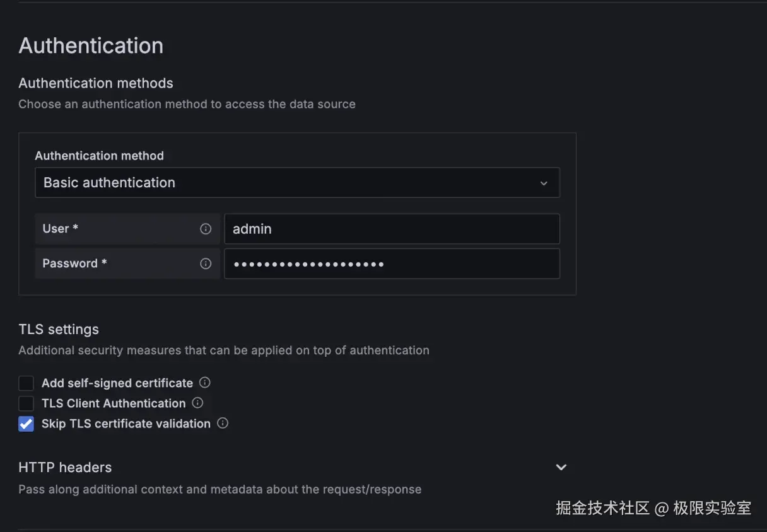Image resolution: width=767 pixels, height=532 pixels.
Task: Click info icon beside Skip TLS certificate validation
Action: click(223, 424)
